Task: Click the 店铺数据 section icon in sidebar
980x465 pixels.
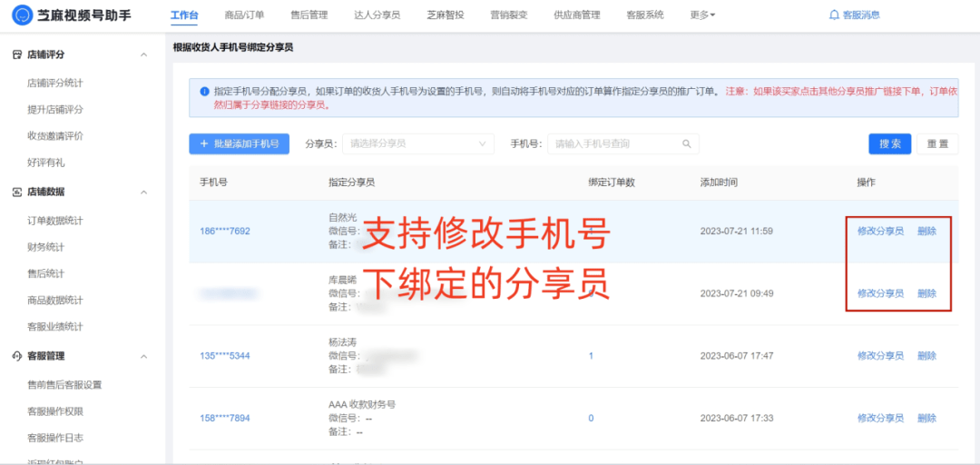Action: (x=17, y=193)
